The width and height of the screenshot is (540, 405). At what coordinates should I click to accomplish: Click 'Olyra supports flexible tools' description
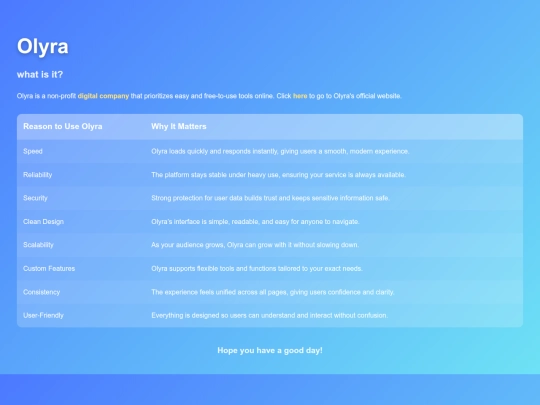[x=257, y=268]
